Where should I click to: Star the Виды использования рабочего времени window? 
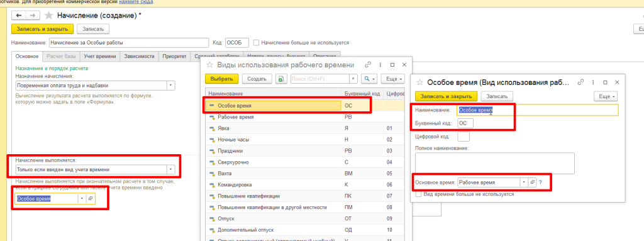[x=210, y=65]
